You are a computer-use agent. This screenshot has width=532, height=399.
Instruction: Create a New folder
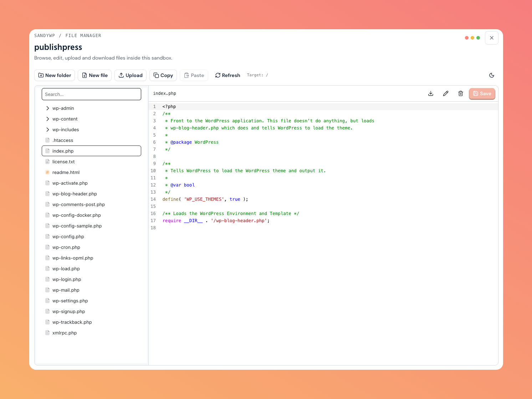[x=55, y=75]
